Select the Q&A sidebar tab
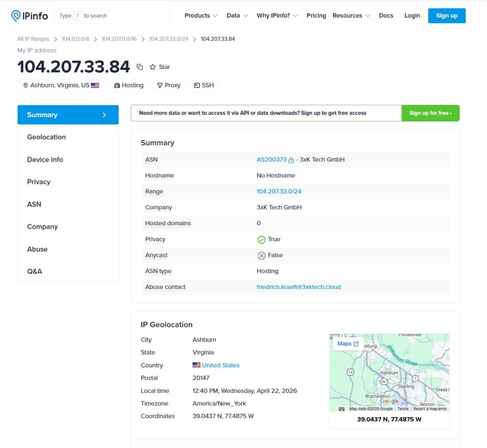The height and width of the screenshot is (448, 487). (x=68, y=272)
